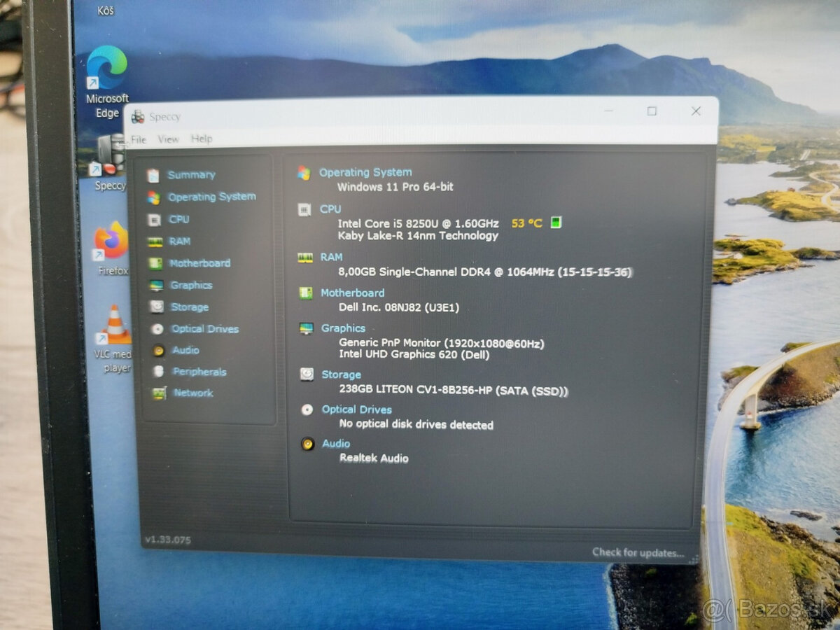Select Motherboard in the left panel
The width and height of the screenshot is (840, 630).
point(199,263)
